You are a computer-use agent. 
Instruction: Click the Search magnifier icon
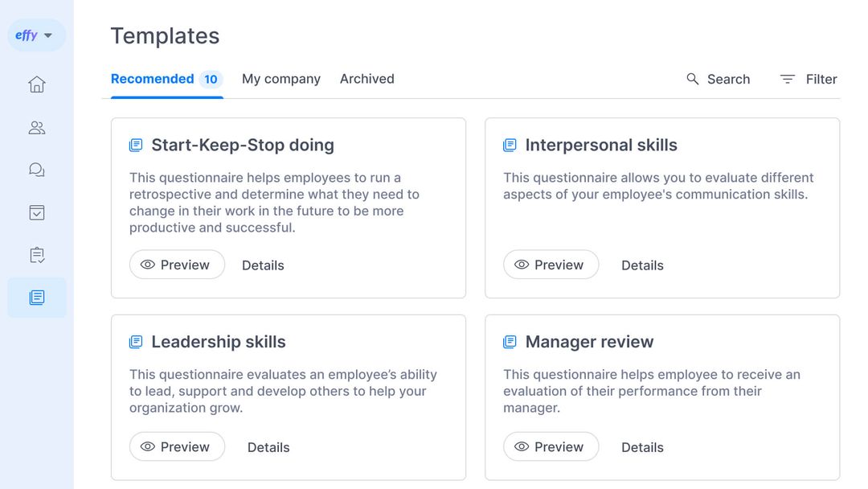pyautogui.click(x=692, y=79)
